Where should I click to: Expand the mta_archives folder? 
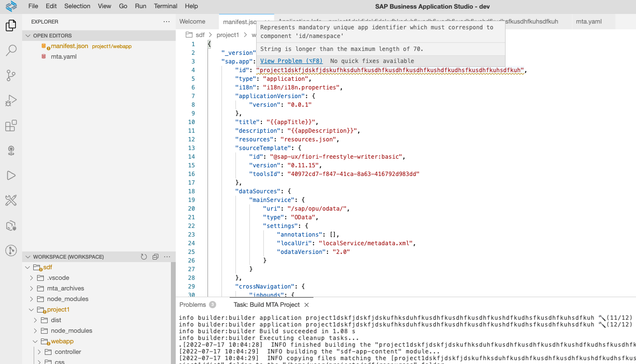click(32, 289)
